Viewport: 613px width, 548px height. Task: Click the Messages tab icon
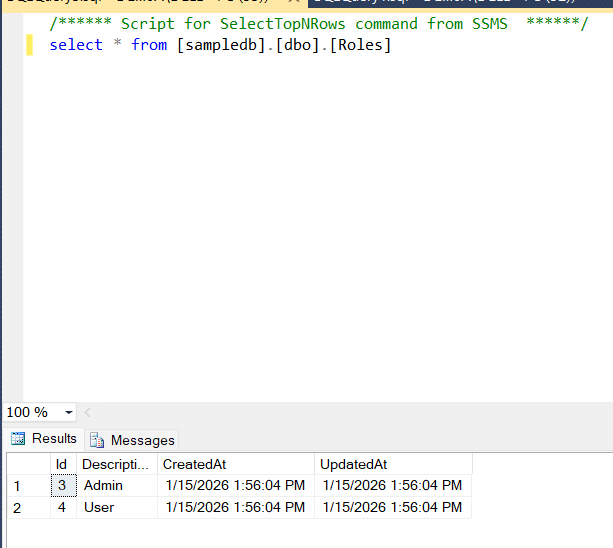(97, 440)
